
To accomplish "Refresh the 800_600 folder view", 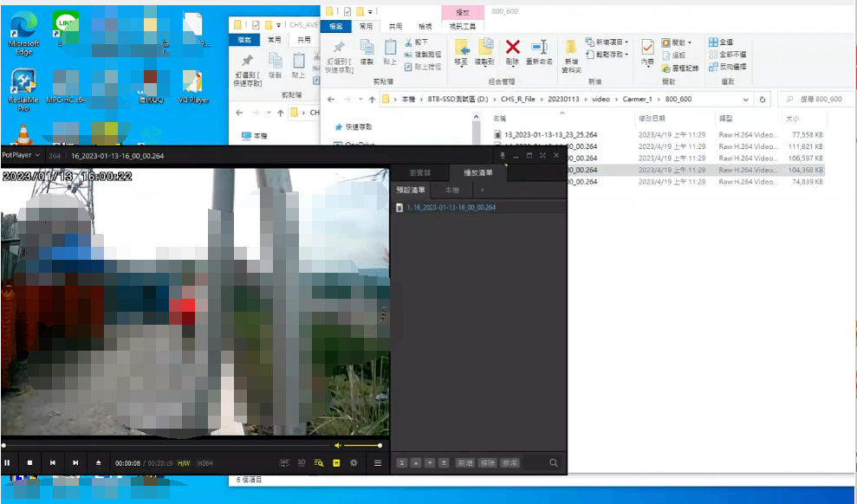I will (x=763, y=100).
